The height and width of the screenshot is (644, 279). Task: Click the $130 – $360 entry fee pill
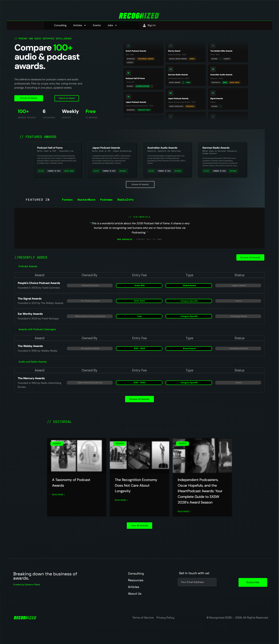click(139, 383)
